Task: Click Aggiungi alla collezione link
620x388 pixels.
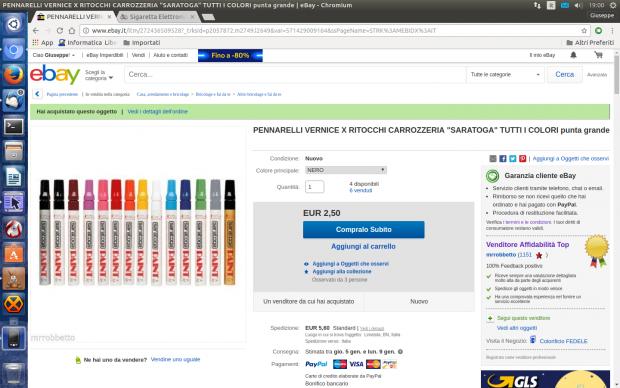Action: (x=342, y=272)
